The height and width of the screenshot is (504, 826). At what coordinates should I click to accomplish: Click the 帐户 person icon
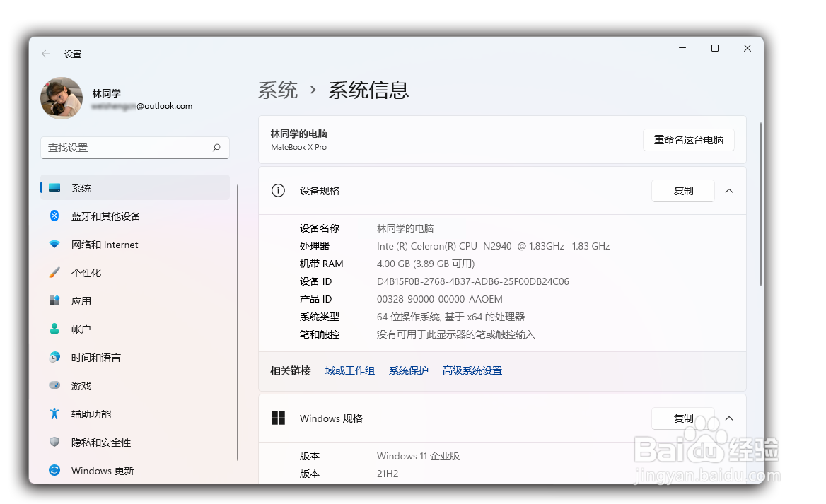(54, 329)
